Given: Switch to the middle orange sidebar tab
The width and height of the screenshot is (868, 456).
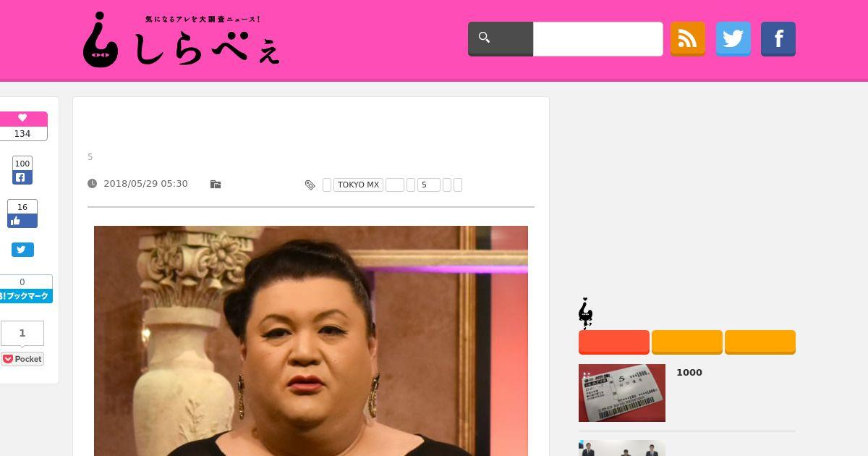Looking at the screenshot, I should click(687, 342).
